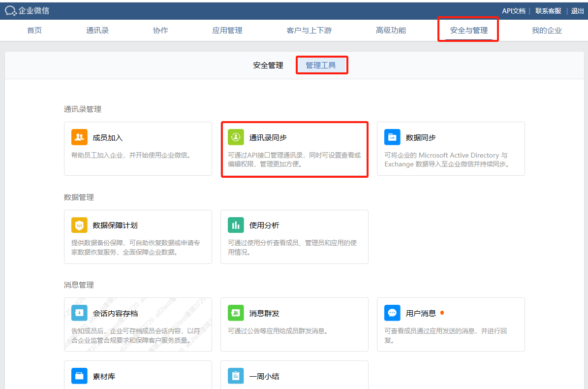The height and width of the screenshot is (389, 588).
Task: Click 退出 to log out
Action: point(577,11)
